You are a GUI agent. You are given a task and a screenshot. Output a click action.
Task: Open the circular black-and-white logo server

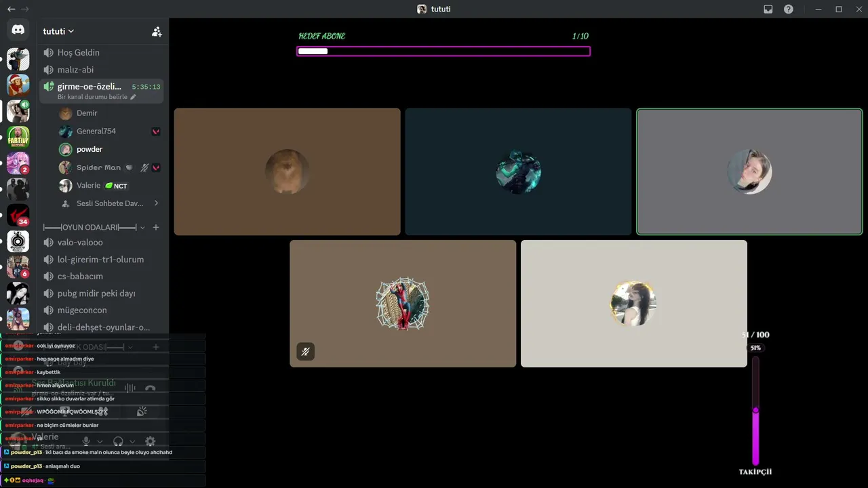pos(18,241)
